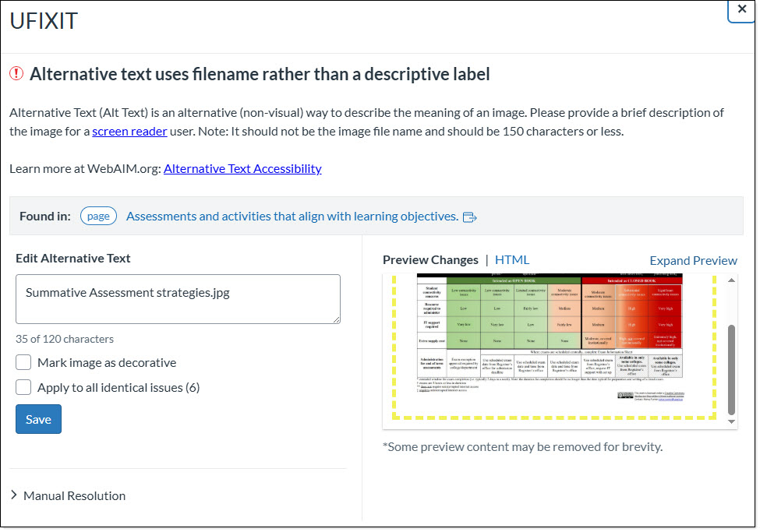This screenshot has width=760, height=532.
Task: Check Apply to all identical issues
Action: [23, 387]
